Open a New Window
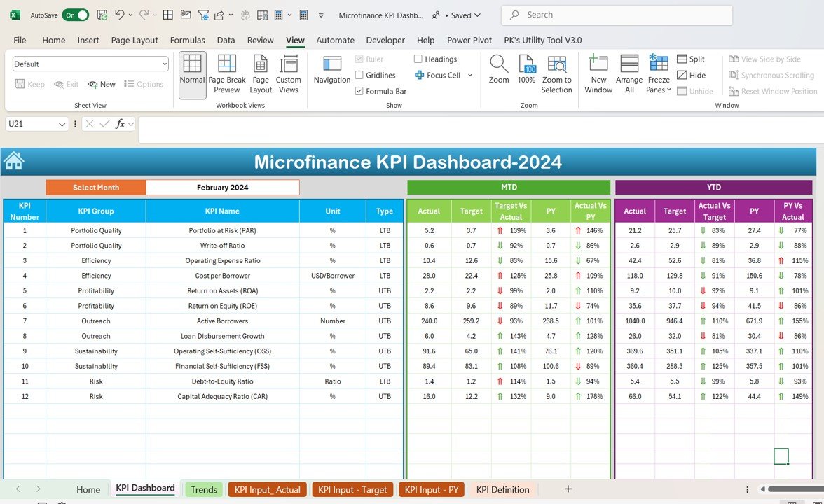 pos(598,75)
